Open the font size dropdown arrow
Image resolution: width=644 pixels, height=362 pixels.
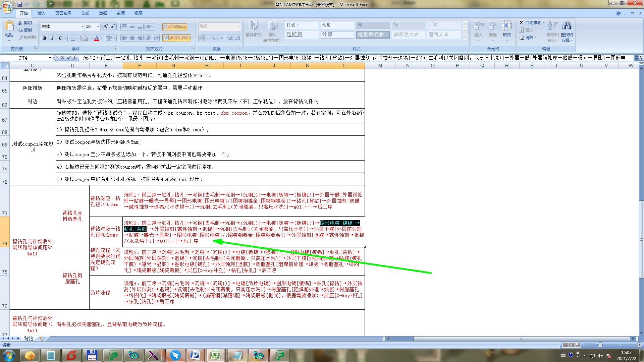98,26
